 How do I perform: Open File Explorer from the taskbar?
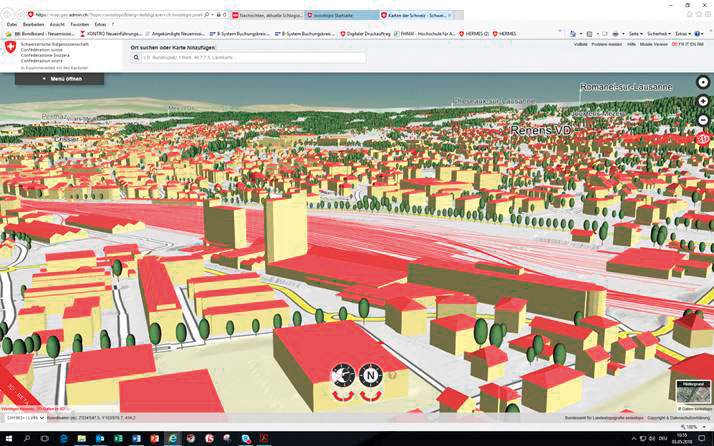82,439
